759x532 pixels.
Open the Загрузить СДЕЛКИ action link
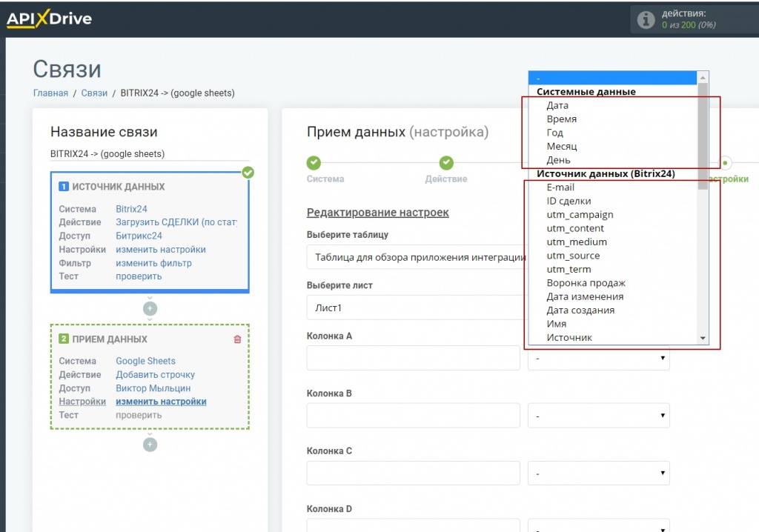pyautogui.click(x=176, y=222)
